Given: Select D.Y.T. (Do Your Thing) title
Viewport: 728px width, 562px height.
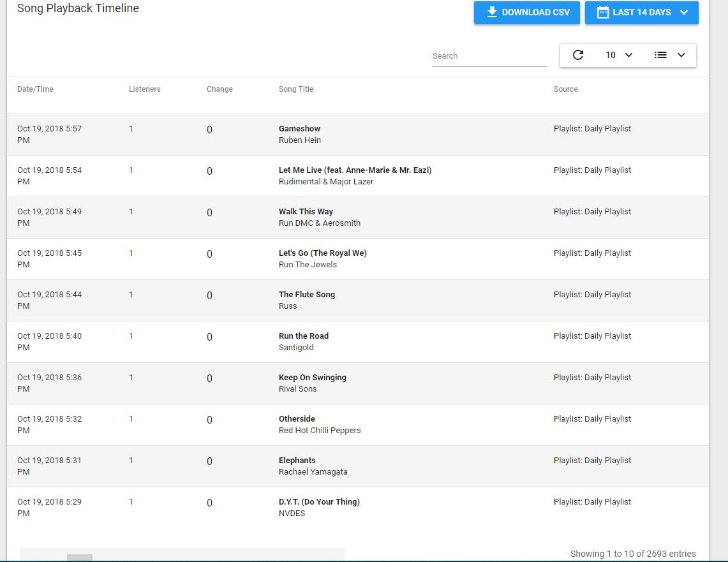Looking at the screenshot, I should tap(319, 501).
